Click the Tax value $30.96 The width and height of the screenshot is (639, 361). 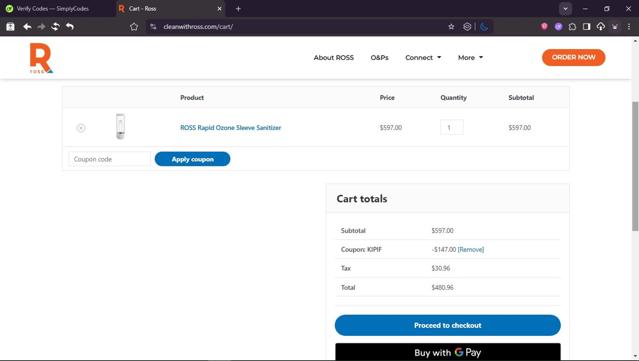(x=441, y=268)
